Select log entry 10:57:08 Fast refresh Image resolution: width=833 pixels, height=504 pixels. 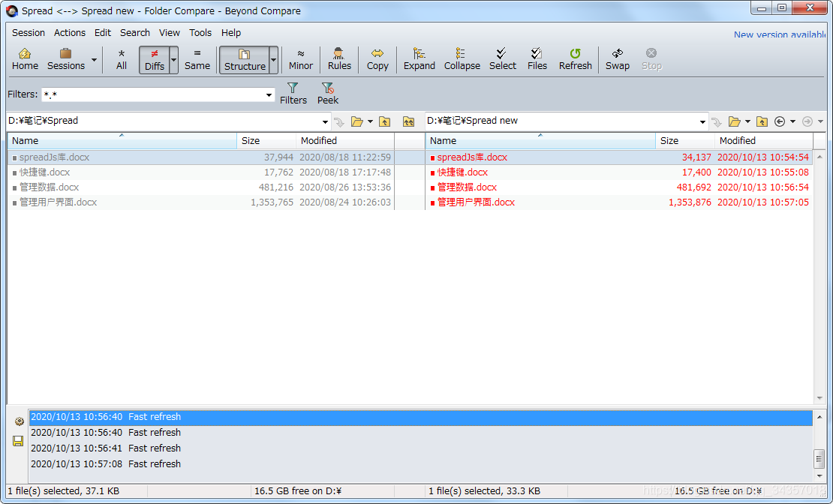[x=421, y=463]
